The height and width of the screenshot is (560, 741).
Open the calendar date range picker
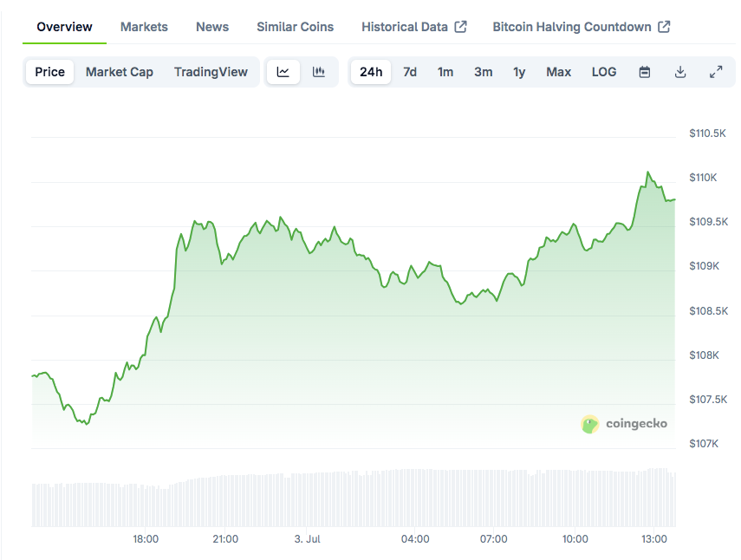[x=645, y=72]
